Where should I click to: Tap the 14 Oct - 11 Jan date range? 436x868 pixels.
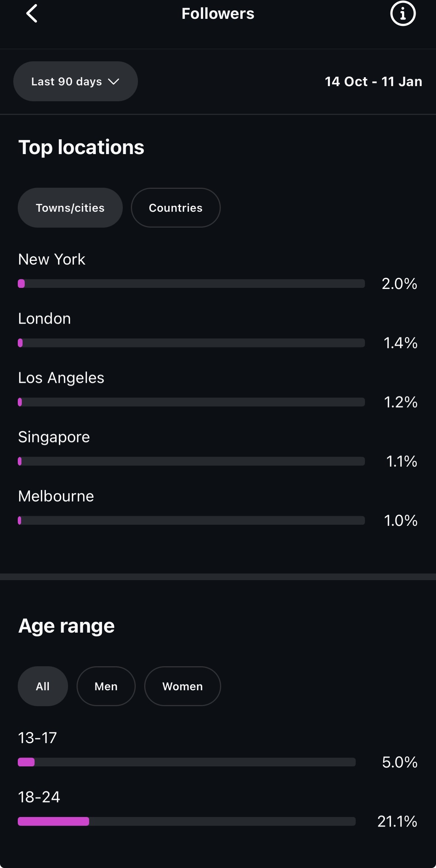374,81
